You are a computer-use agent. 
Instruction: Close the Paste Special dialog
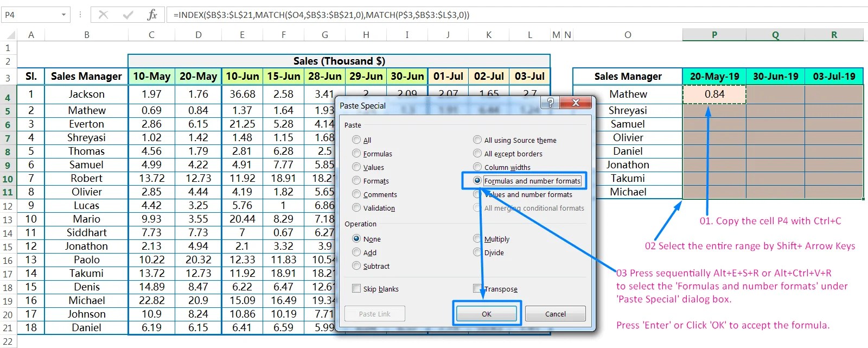coord(576,103)
